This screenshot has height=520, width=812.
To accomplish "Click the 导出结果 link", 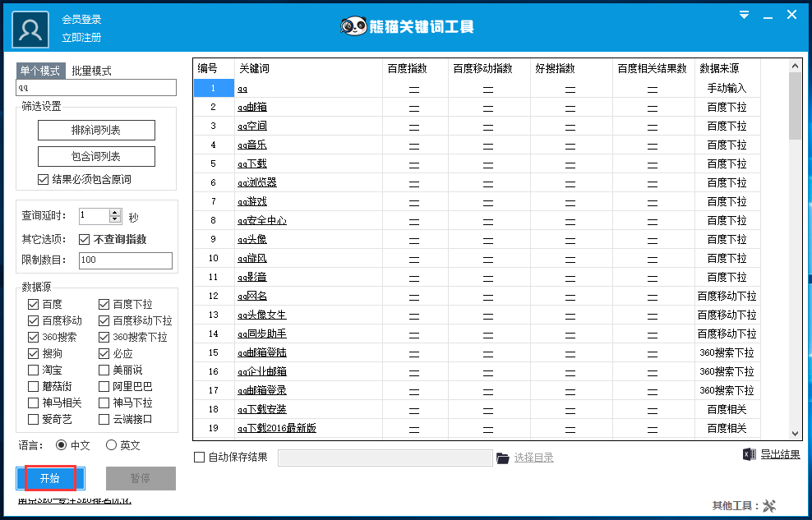I will coord(781,455).
